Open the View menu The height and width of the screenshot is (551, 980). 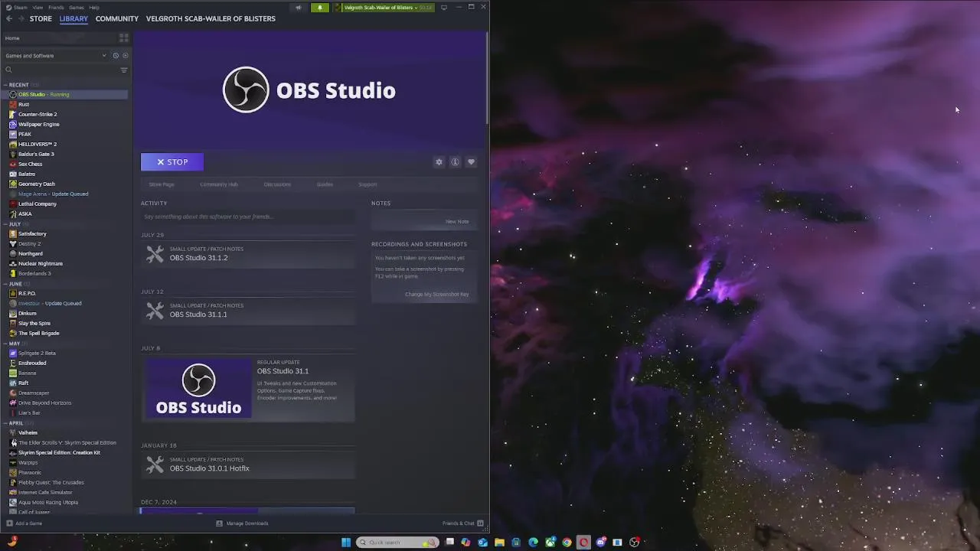[38, 8]
